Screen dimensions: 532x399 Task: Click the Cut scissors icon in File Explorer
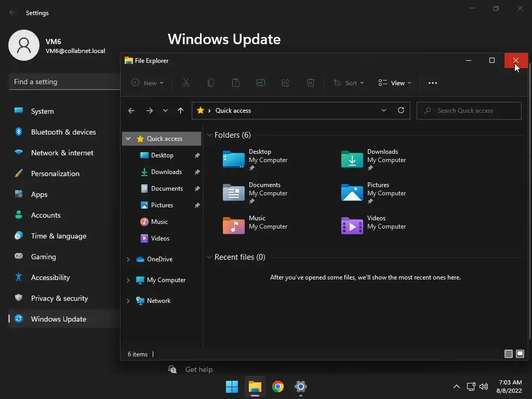pos(186,83)
